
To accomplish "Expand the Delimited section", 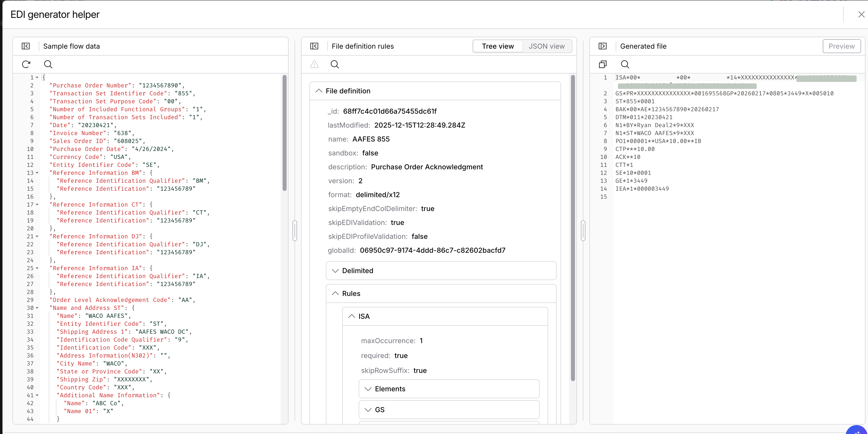I will [335, 271].
